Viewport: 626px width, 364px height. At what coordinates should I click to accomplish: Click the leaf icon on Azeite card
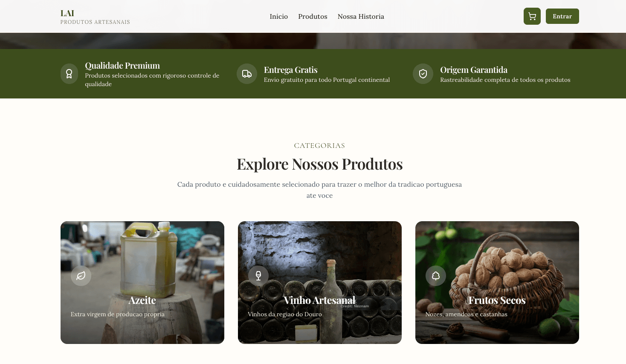point(81,276)
